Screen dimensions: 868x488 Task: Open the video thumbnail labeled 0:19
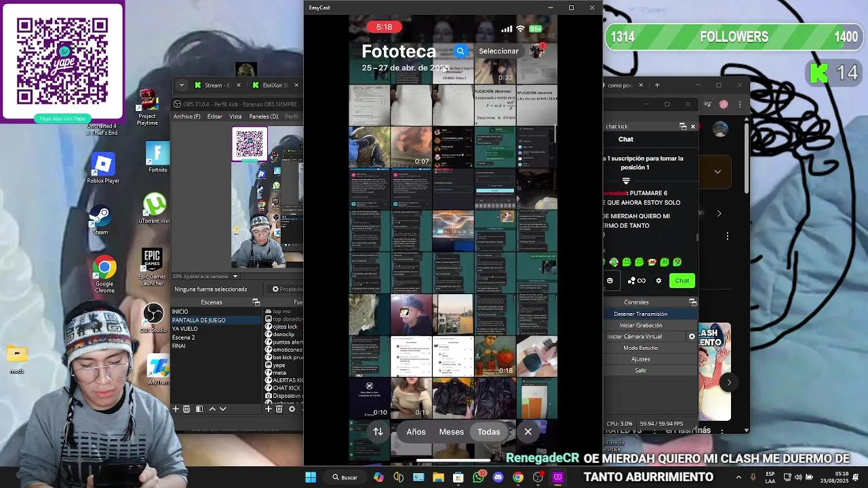tap(411, 399)
